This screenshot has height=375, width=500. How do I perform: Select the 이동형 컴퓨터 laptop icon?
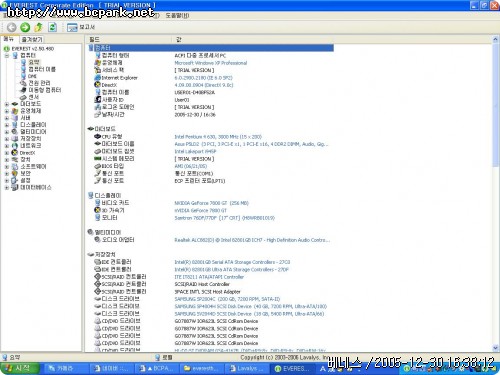[23, 90]
